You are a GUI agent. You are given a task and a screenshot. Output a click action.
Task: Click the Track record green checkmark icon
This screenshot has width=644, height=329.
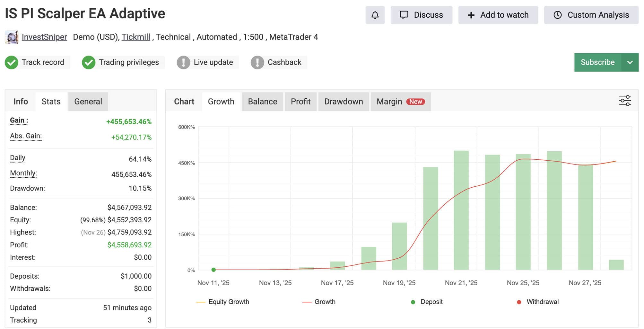pyautogui.click(x=12, y=62)
